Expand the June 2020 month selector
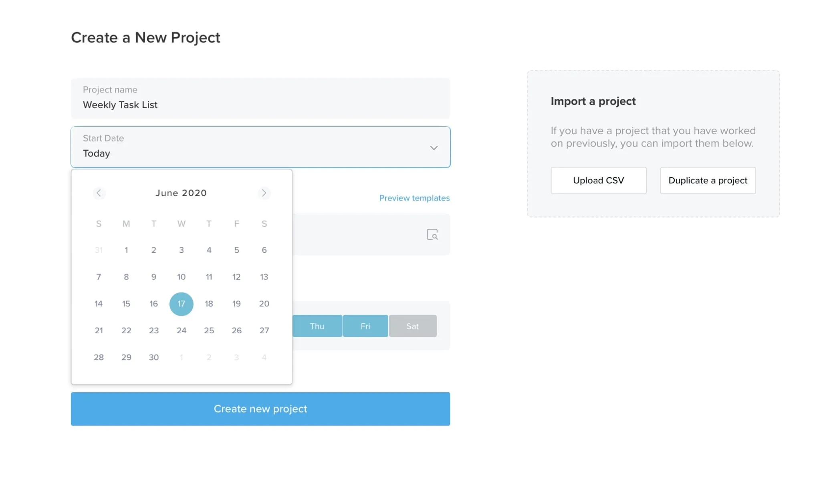Screen dimensions: 819x504 [x=181, y=193]
